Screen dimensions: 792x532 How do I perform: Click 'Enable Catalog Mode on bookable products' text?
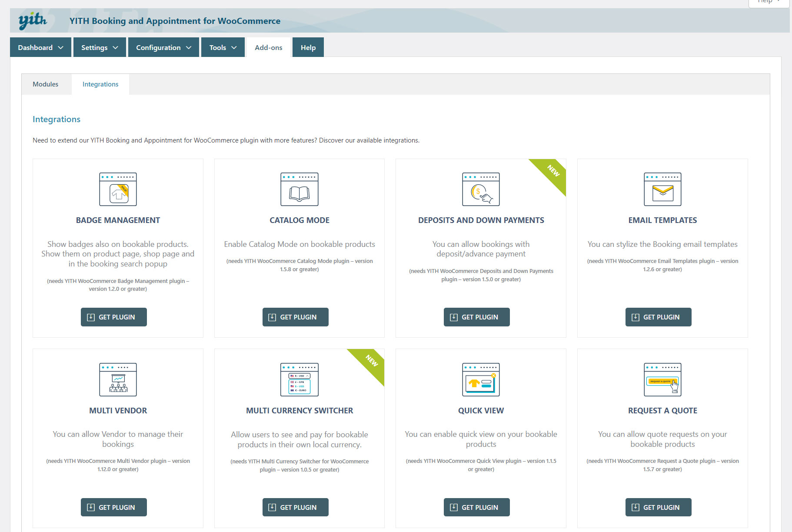299,244
